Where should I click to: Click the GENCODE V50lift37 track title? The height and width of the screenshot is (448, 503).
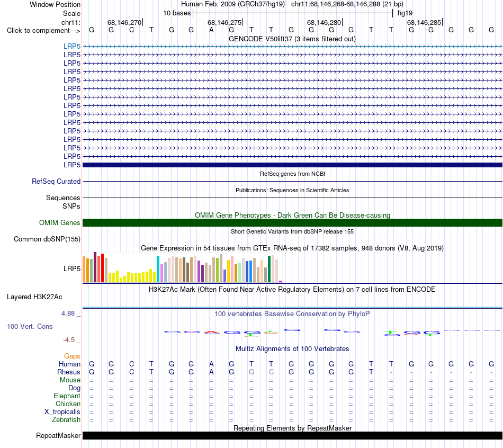point(292,39)
